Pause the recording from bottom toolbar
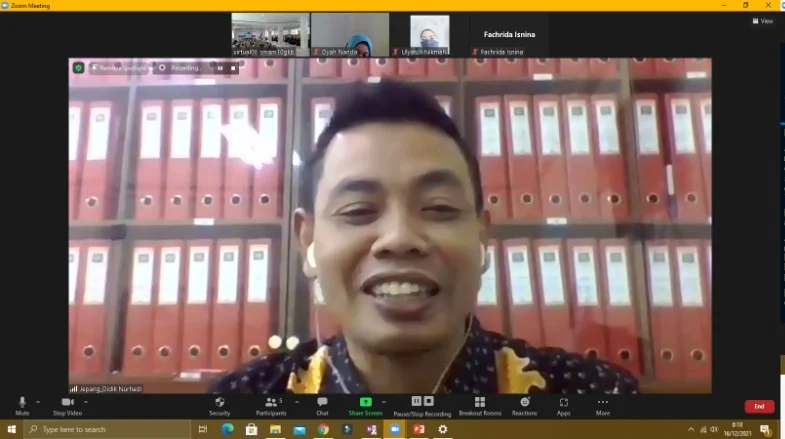 [417, 401]
